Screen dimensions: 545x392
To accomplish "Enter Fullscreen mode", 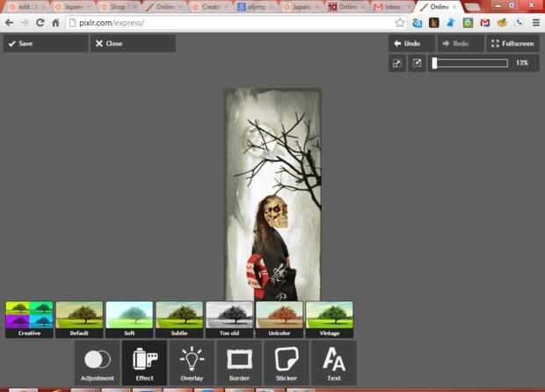I will tap(512, 43).
